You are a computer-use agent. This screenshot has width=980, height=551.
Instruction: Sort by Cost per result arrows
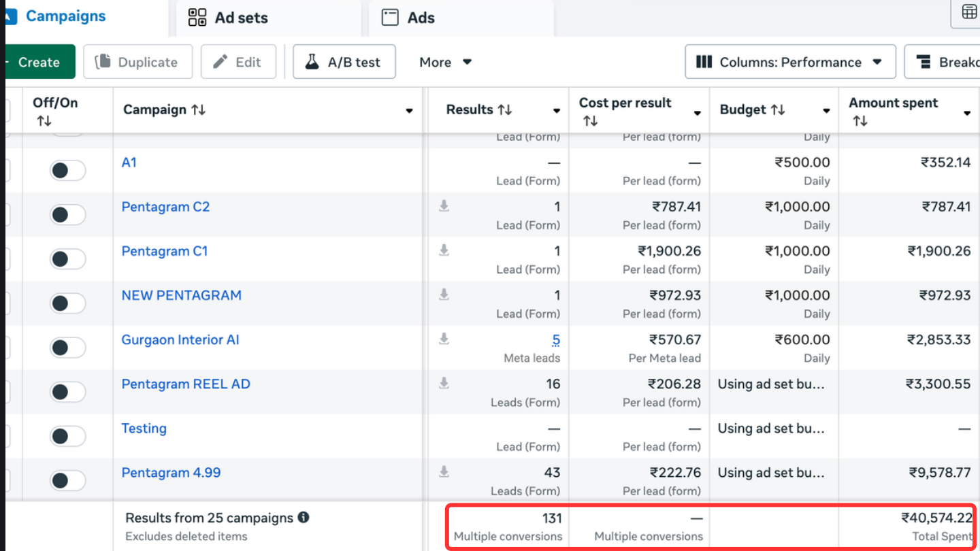(591, 121)
